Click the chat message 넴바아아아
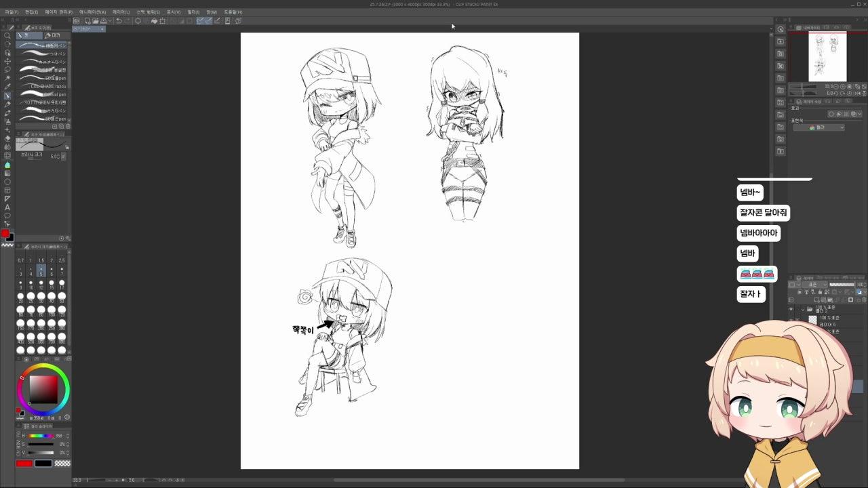This screenshot has width=868, height=488. click(758, 233)
